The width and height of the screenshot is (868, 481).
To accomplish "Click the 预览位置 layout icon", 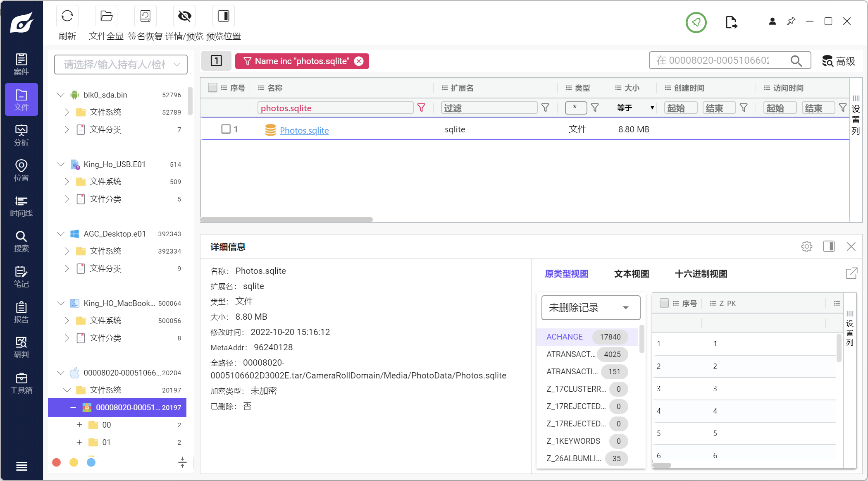I will (224, 16).
